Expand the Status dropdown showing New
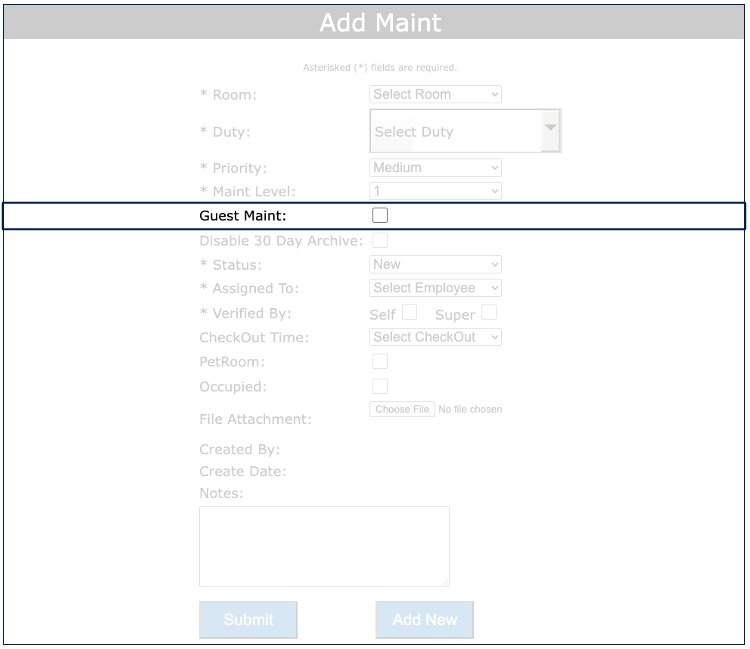Image resolution: width=750 pixels, height=649 pixels. coord(435,264)
